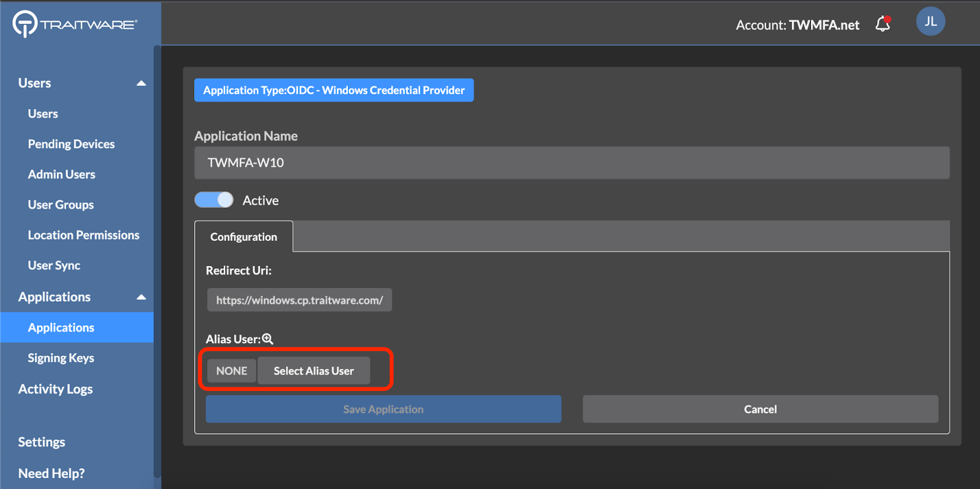980x489 pixels.
Task: Click the NONE alias button
Action: 232,371
